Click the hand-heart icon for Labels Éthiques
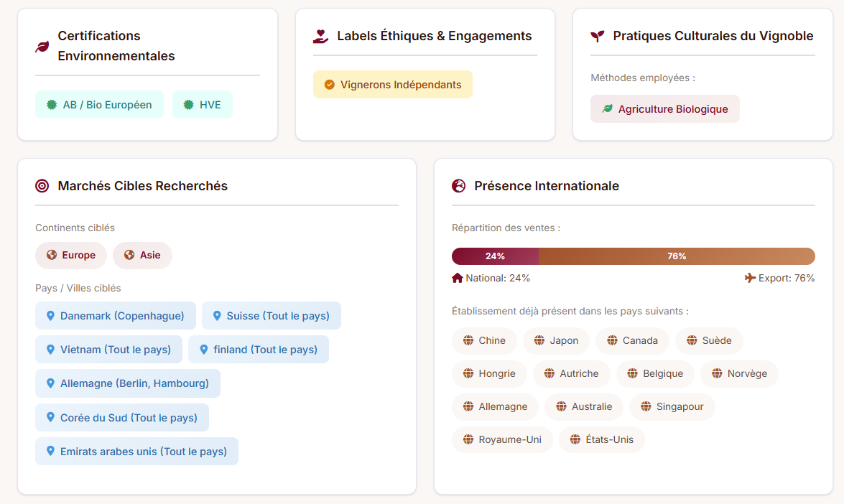The image size is (844, 504). [x=320, y=36]
